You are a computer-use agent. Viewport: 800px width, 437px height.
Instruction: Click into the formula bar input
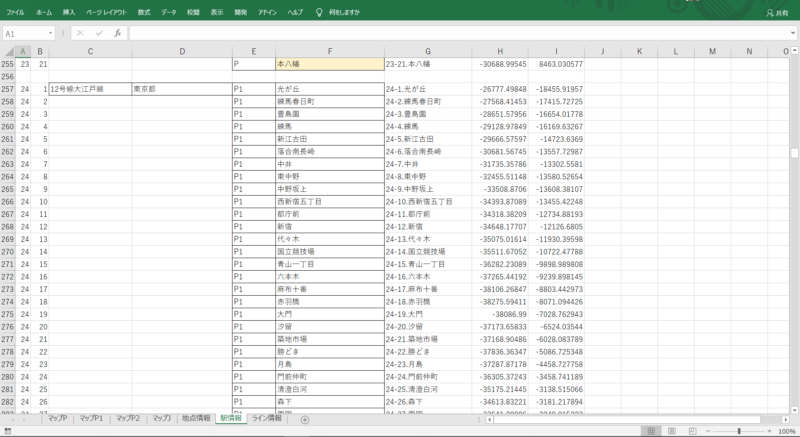pos(458,34)
